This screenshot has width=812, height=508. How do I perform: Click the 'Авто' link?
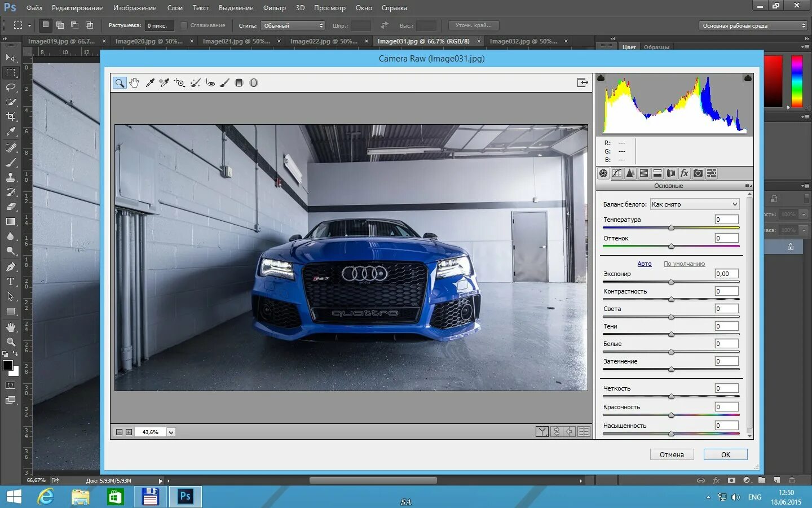(x=644, y=264)
